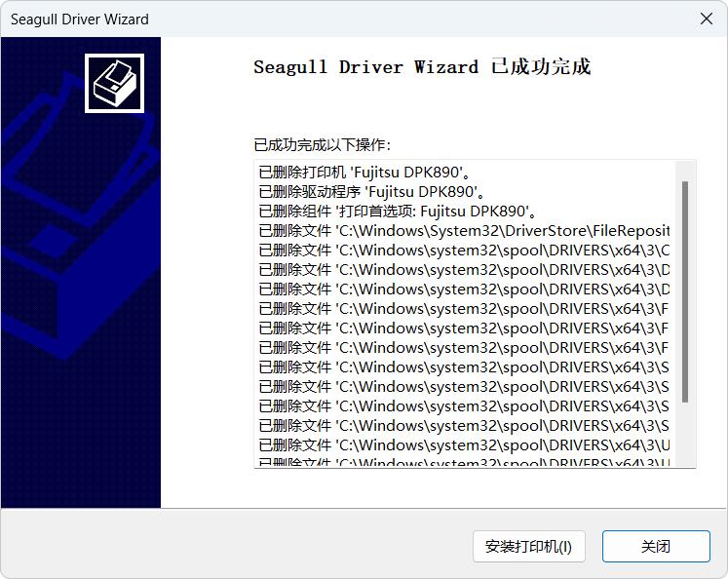Click the label 已成功完成以下操作:
The width and height of the screenshot is (728, 579).
coord(322,145)
